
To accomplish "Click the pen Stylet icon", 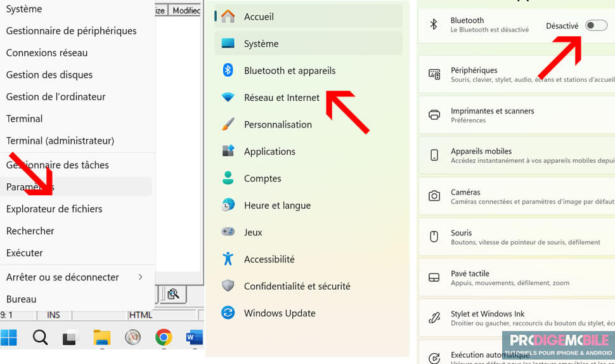I will [x=434, y=317].
